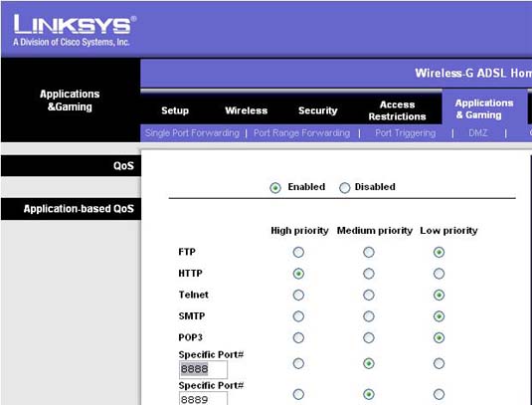Image resolution: width=532 pixels, height=405 pixels.
Task: Open the Setup tab
Action: coord(175,110)
